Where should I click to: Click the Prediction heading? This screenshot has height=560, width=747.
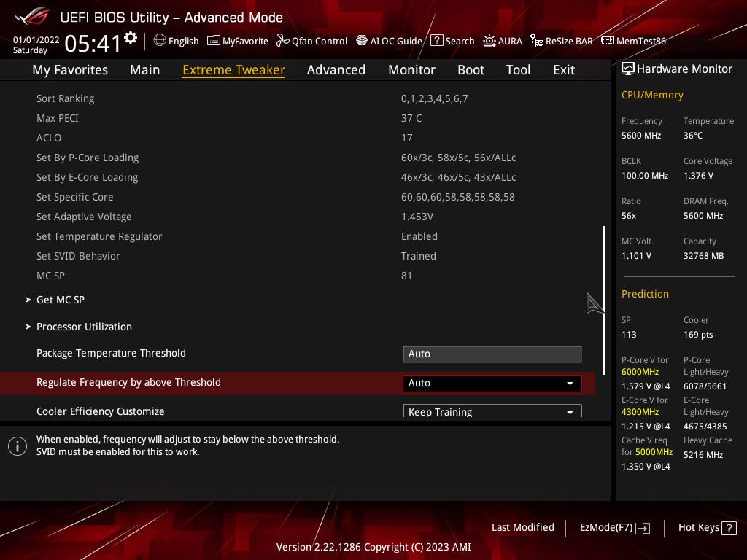pos(645,294)
